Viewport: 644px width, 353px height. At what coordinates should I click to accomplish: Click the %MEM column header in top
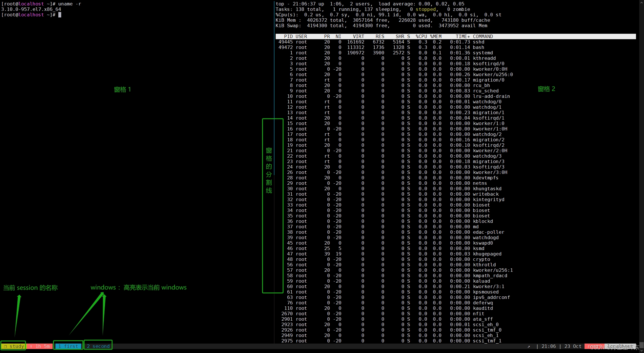coord(436,37)
